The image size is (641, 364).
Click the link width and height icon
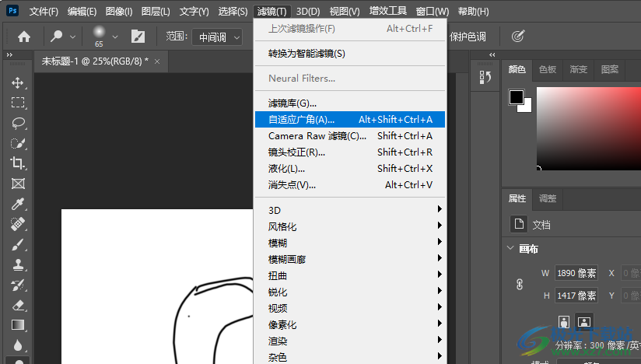point(519,285)
